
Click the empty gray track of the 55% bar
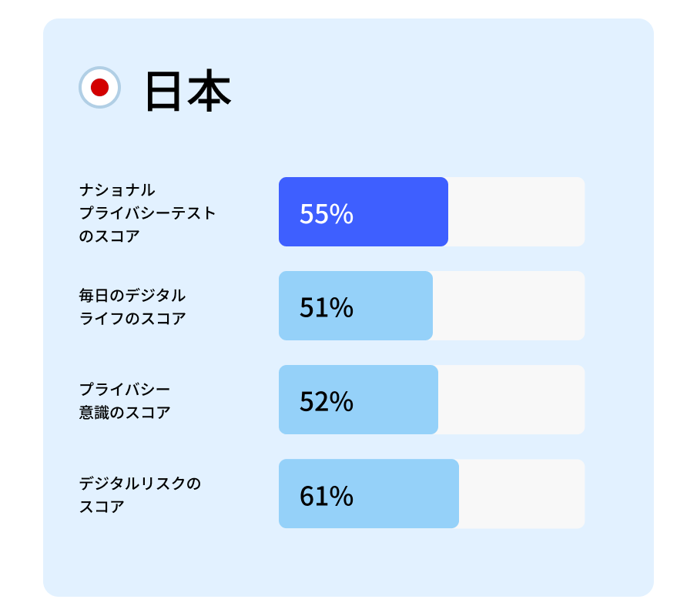(516, 212)
